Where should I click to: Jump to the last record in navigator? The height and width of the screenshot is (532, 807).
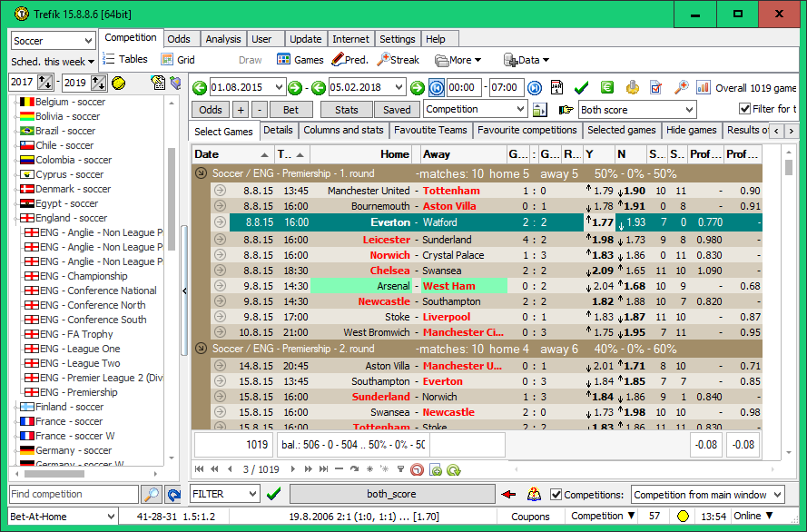(x=323, y=469)
